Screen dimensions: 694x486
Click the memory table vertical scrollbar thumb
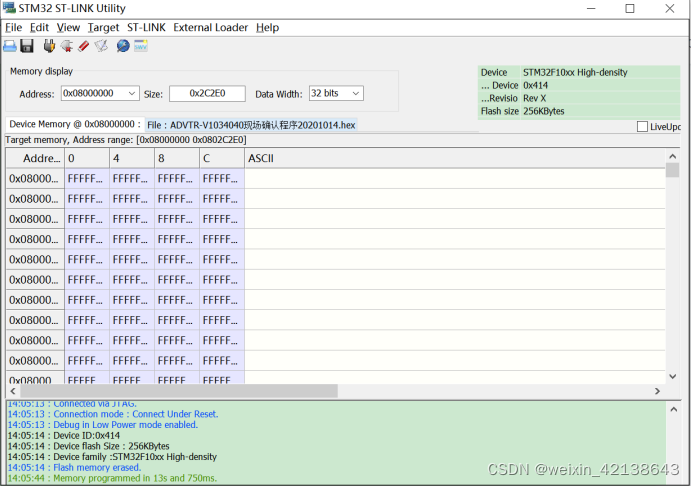(672, 170)
